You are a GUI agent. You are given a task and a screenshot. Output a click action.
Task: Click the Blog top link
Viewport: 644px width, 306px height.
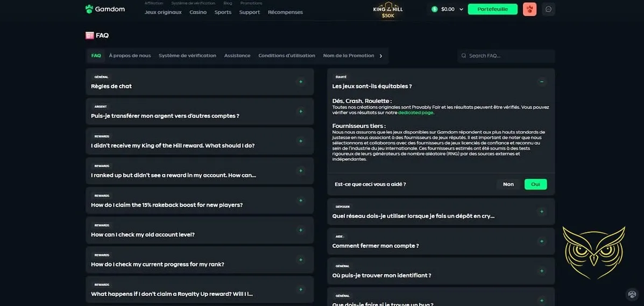pos(228,3)
